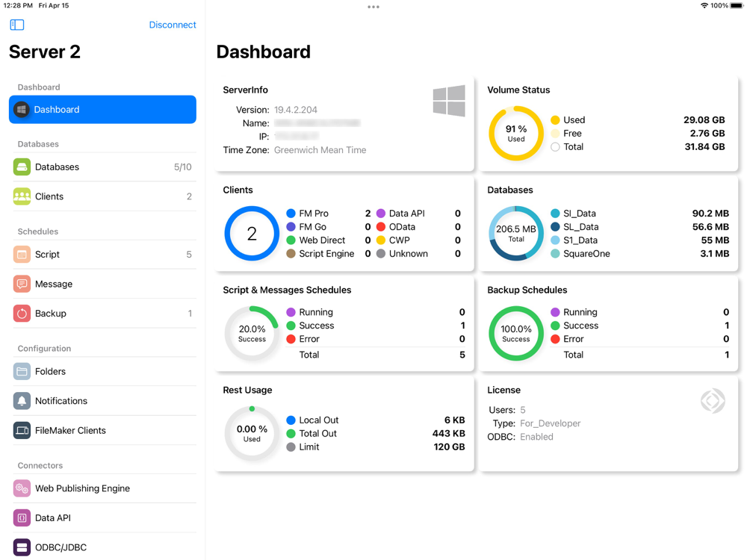Screen dimensions: 747x560
Task: Click the red Backup icon
Action: (x=22, y=314)
